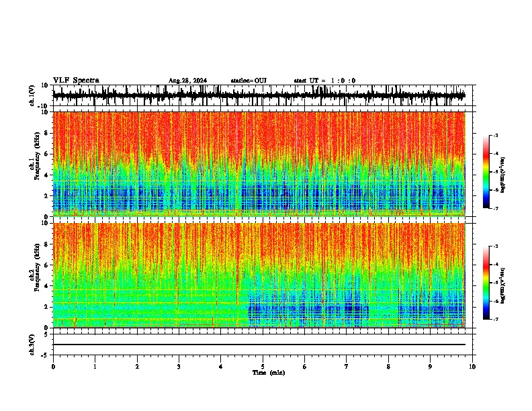Click the "-3" label on ch.1 color bar

point(496,135)
